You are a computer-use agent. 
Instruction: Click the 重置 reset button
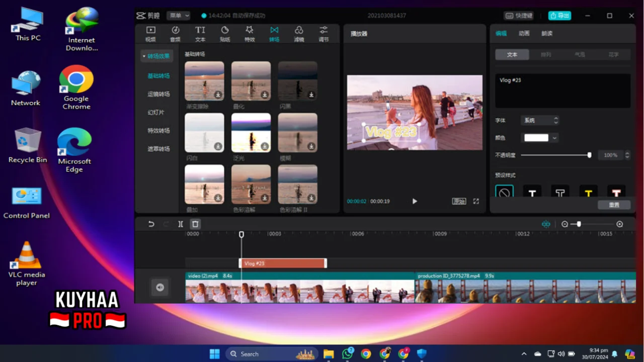(x=614, y=205)
